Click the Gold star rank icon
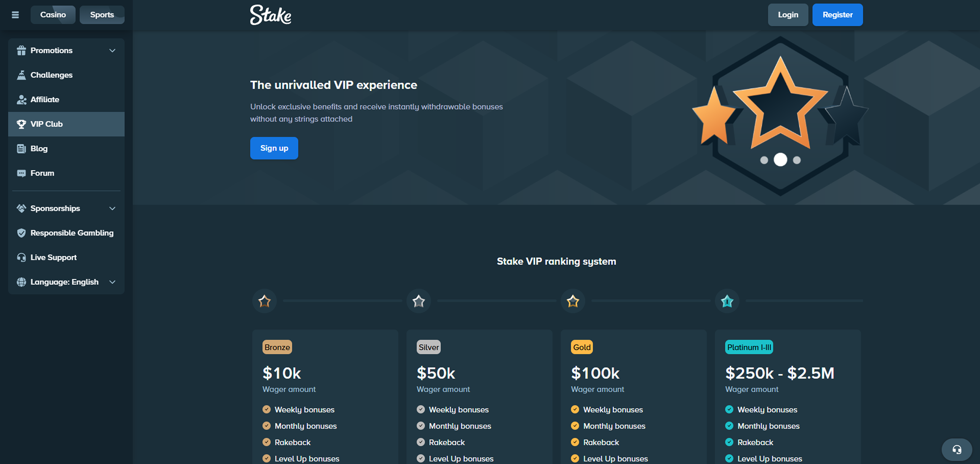Viewport: 980px width, 464px height. (x=573, y=301)
